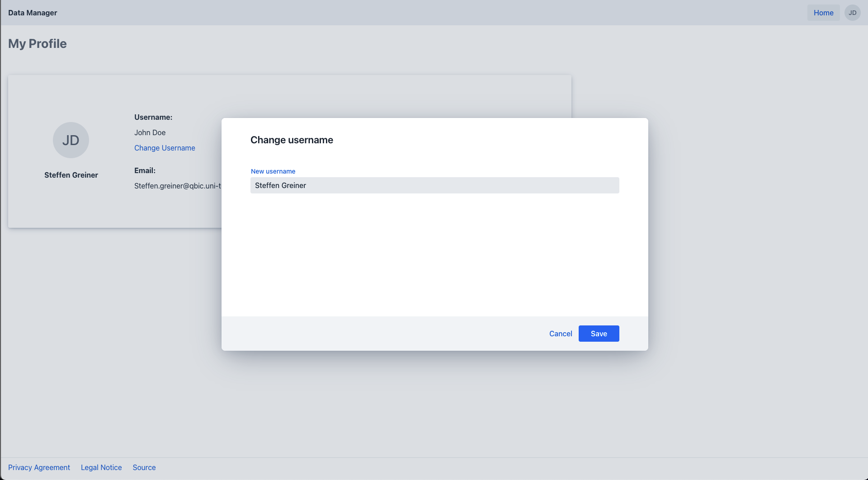The width and height of the screenshot is (868, 480).
Task: Click the large JD profile avatar
Action: (71, 140)
